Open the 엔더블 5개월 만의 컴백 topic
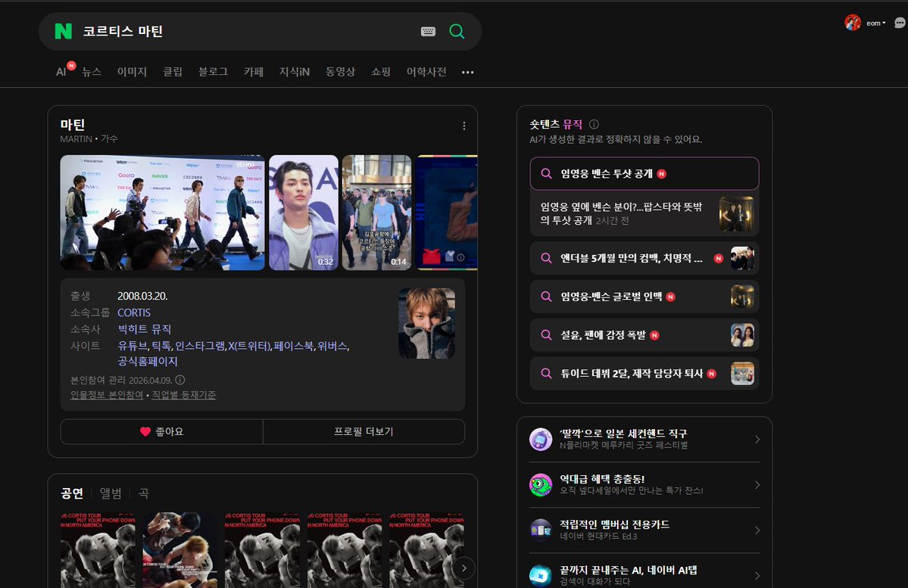 [644, 258]
